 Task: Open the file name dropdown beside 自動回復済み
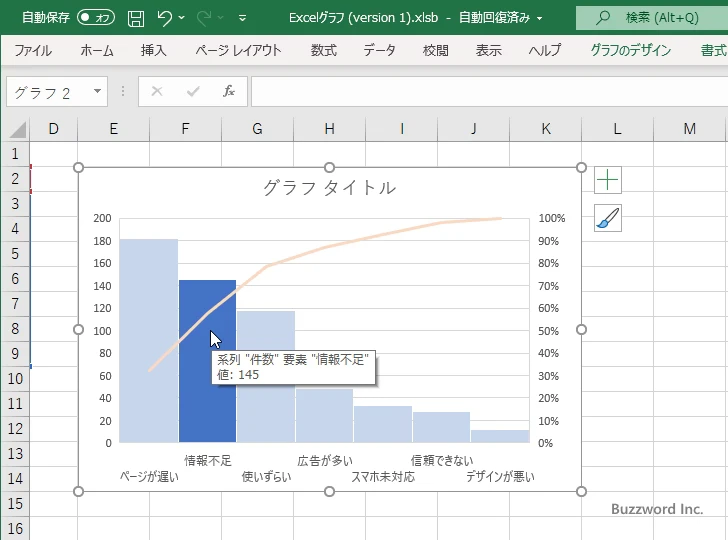[x=540, y=18]
